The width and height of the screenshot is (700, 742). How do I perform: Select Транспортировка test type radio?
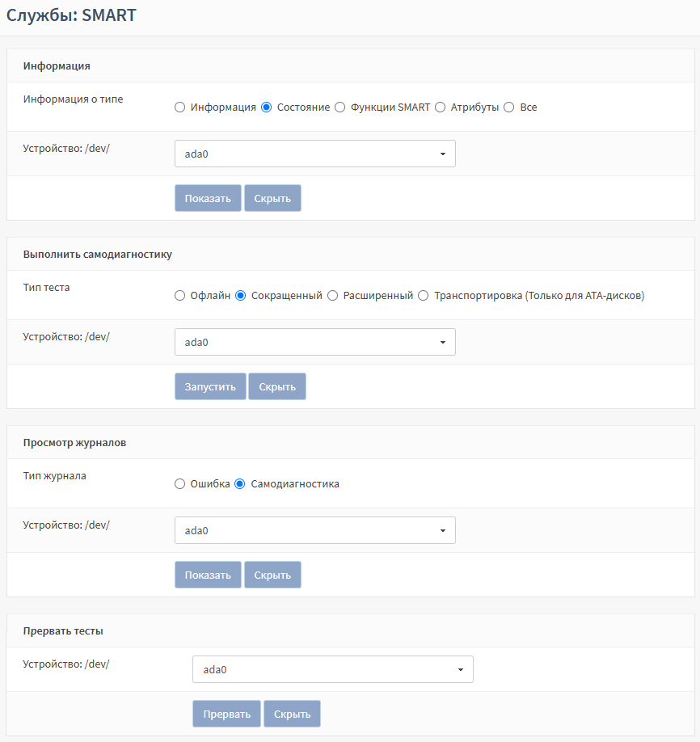pyautogui.click(x=424, y=296)
